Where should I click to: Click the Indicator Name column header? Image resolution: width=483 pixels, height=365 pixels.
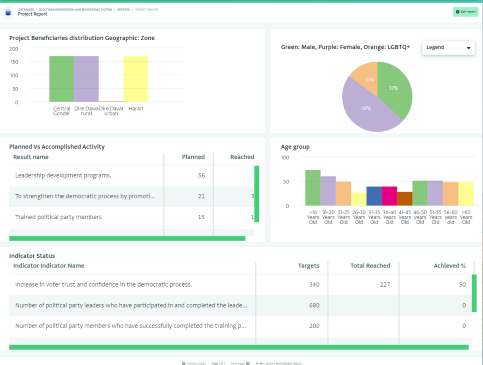pyautogui.click(x=49, y=266)
